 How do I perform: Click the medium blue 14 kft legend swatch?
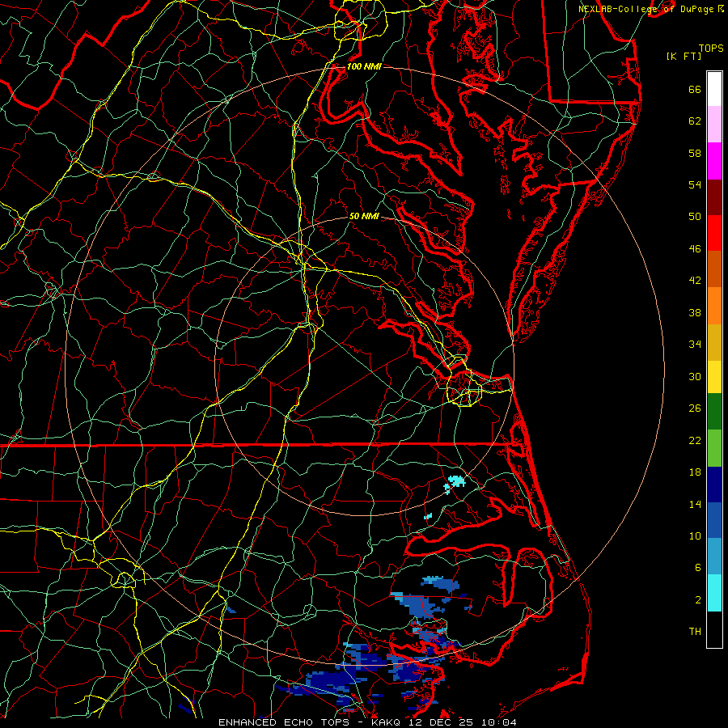click(714, 520)
